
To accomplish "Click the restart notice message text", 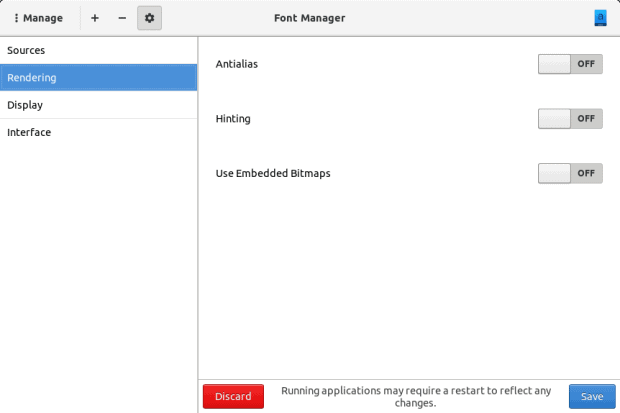I will (x=416, y=396).
